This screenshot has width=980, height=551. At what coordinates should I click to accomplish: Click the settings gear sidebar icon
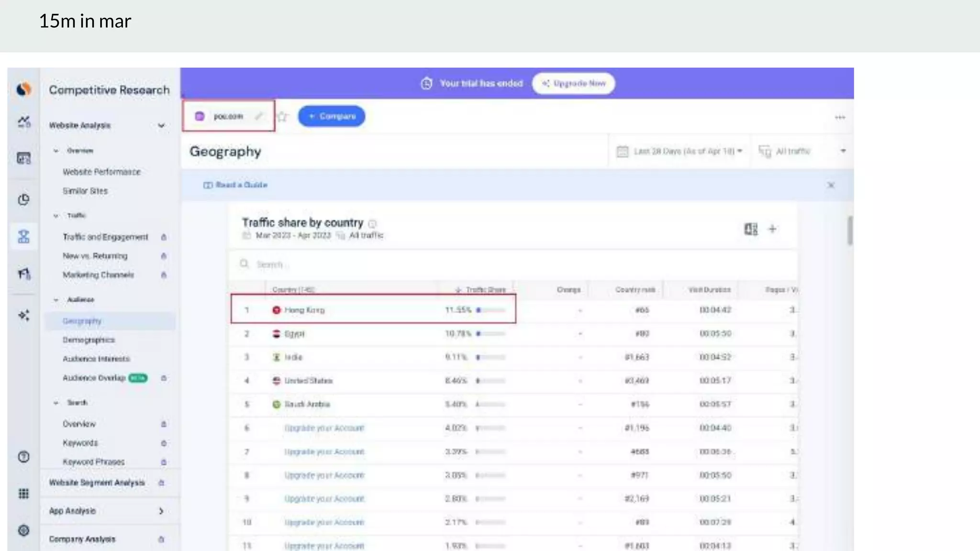(23, 530)
